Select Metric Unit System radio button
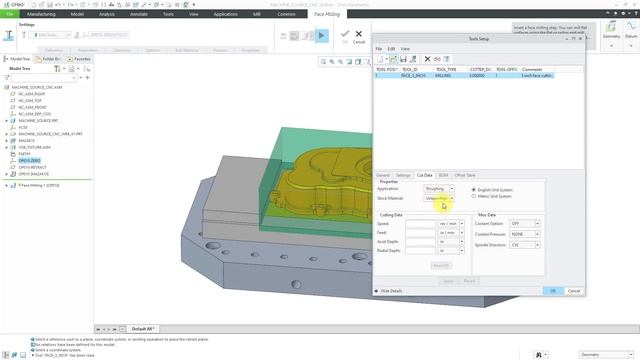 pos(474,196)
